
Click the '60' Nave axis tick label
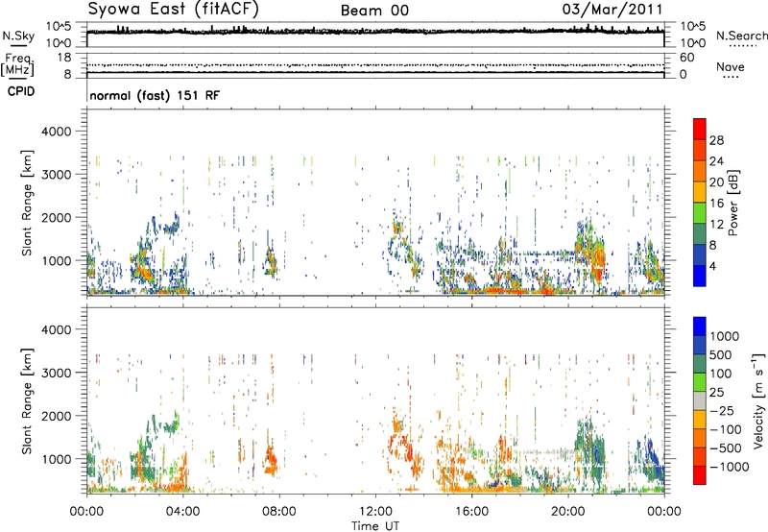[686, 58]
